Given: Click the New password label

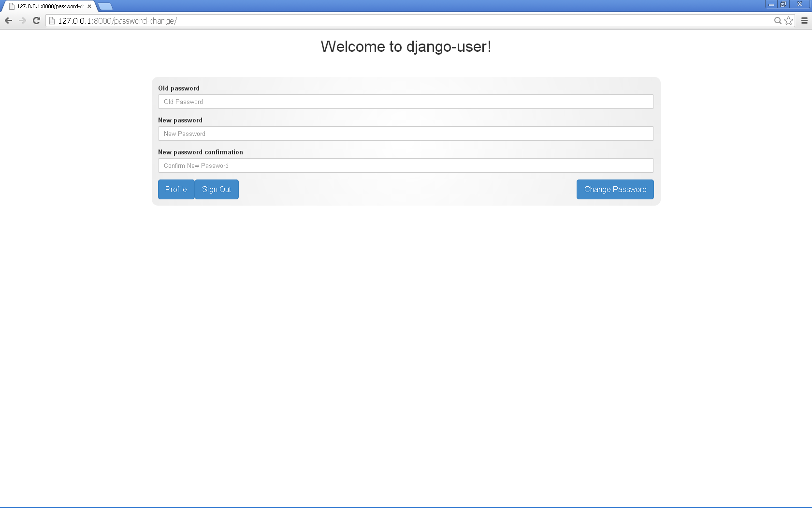Looking at the screenshot, I should pyautogui.click(x=180, y=120).
